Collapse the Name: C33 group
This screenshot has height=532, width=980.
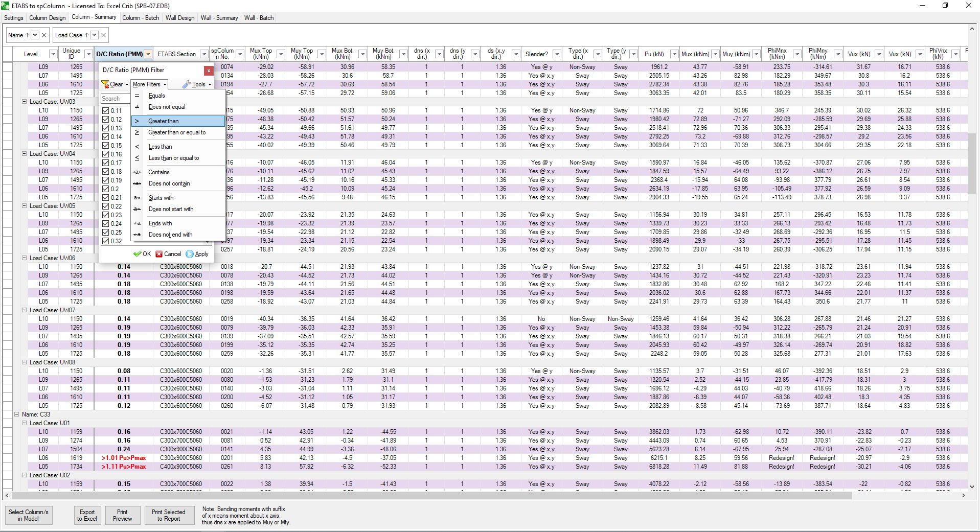[x=16, y=414]
